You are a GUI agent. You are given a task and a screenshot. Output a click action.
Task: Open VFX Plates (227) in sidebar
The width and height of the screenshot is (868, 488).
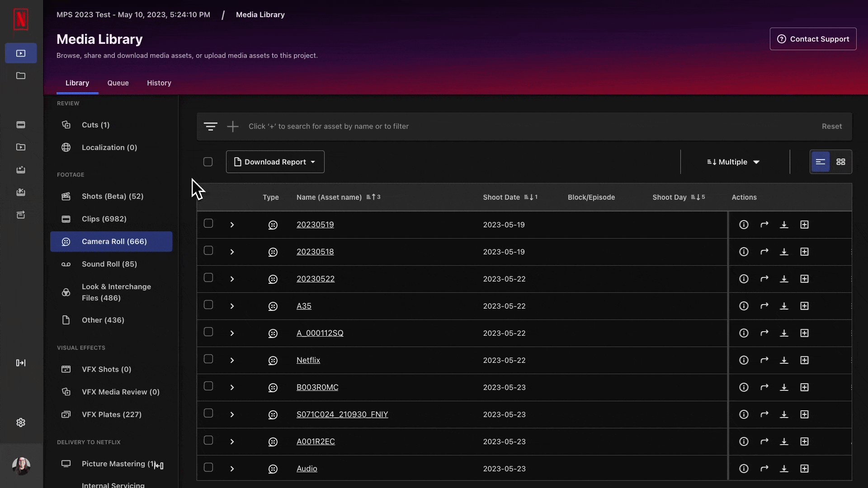(111, 414)
